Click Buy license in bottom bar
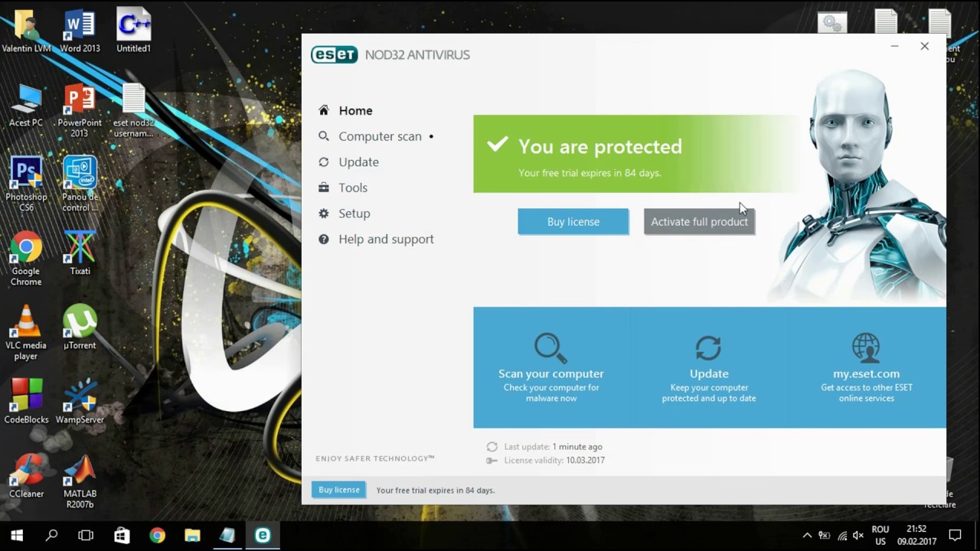Viewport: 980px width, 551px height. click(x=338, y=490)
